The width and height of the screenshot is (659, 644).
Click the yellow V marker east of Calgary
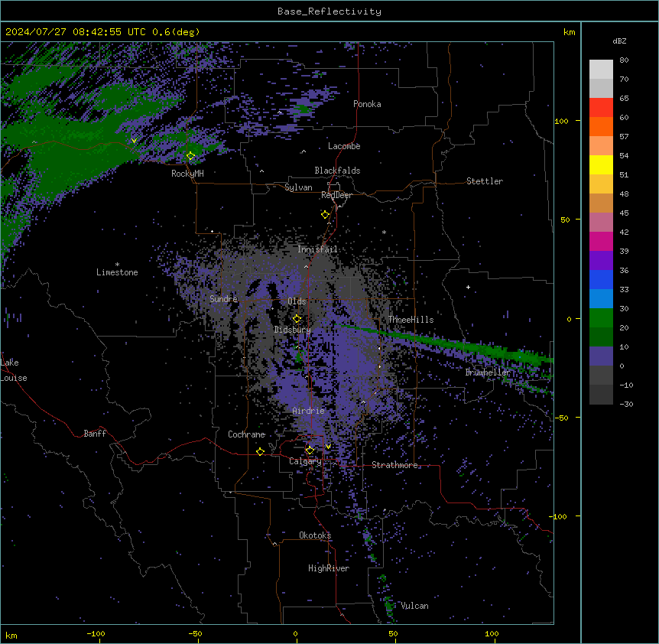pos(328,447)
